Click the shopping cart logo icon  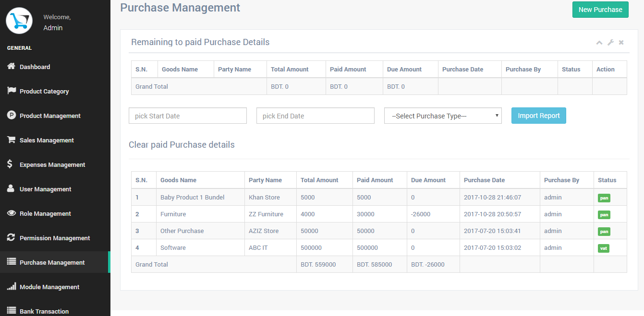(19, 21)
